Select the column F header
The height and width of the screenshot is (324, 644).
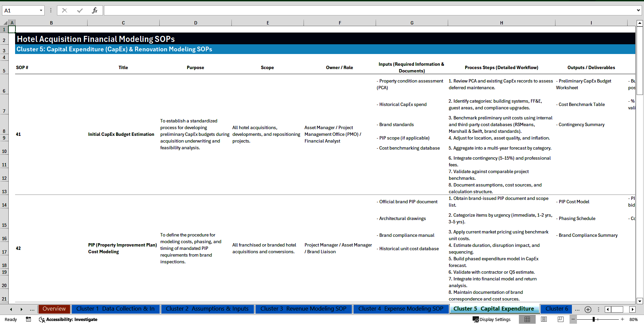point(340,22)
